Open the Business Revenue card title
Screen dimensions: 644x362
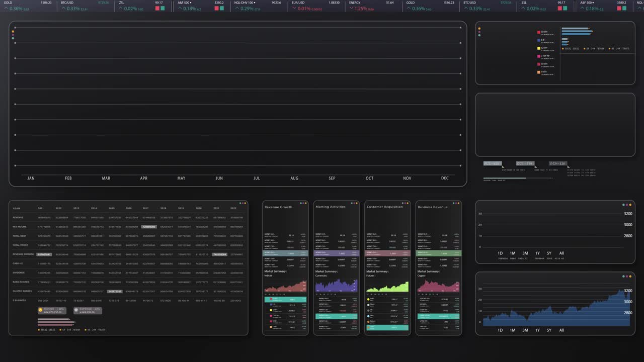pyautogui.click(x=433, y=207)
